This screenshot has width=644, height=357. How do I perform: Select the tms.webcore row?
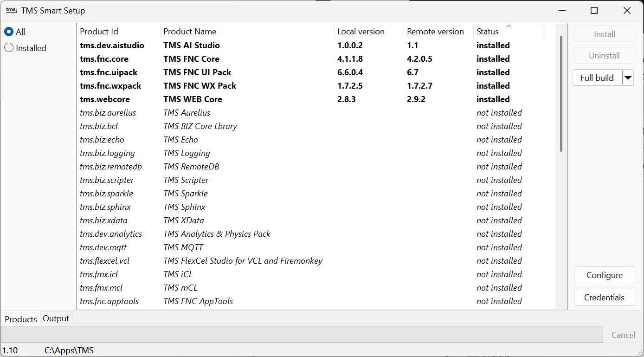tap(316, 99)
